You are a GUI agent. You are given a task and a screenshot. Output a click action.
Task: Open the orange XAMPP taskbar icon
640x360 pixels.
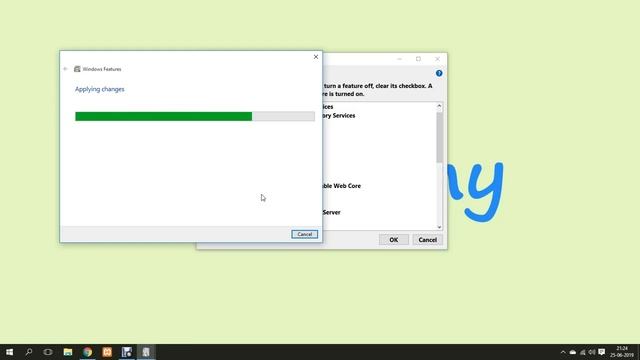click(x=107, y=352)
